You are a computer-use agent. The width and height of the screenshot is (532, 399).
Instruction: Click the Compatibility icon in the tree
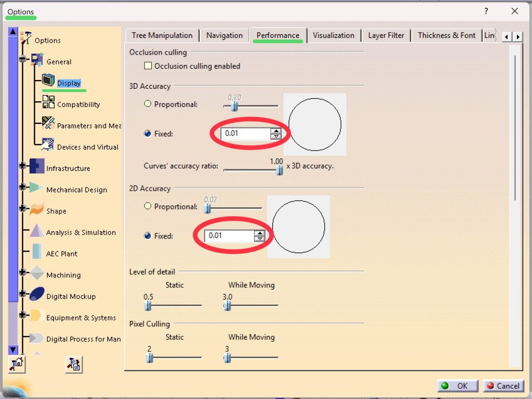tap(48, 102)
